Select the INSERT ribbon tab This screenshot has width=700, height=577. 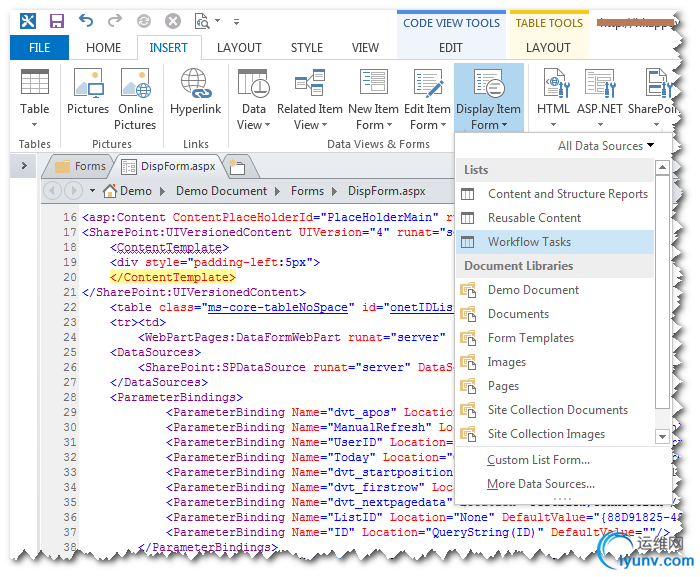coord(168,47)
